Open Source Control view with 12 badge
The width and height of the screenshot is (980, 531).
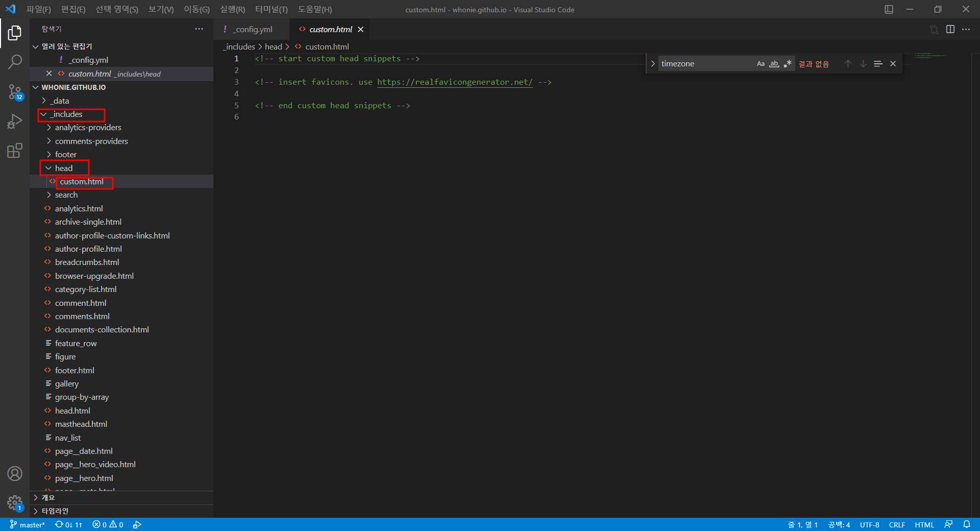(x=15, y=92)
